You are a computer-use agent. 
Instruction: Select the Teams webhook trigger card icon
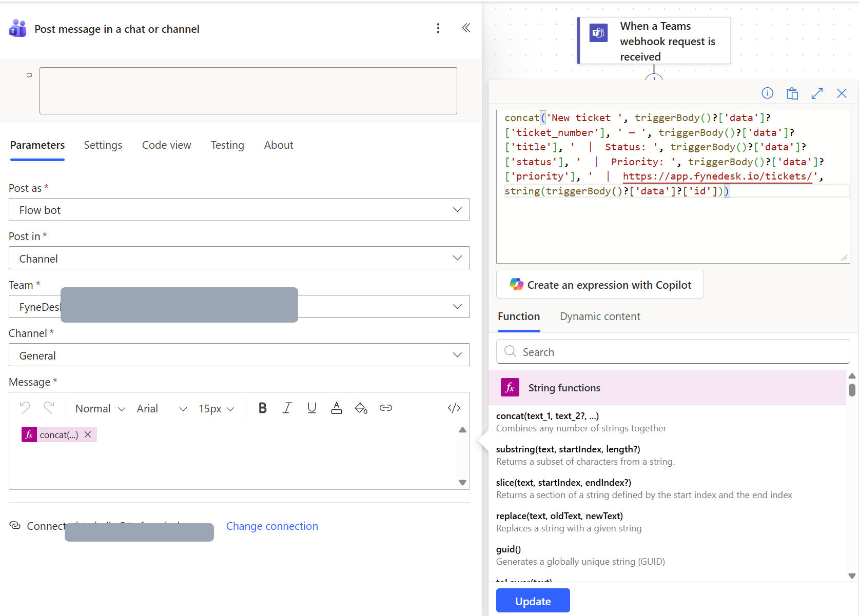[x=598, y=33]
